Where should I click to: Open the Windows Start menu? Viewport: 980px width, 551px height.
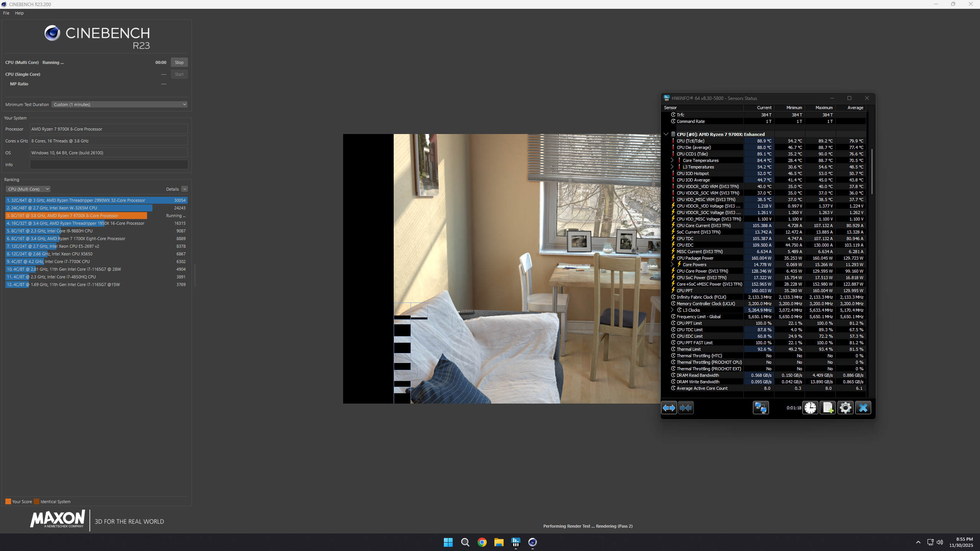click(448, 542)
